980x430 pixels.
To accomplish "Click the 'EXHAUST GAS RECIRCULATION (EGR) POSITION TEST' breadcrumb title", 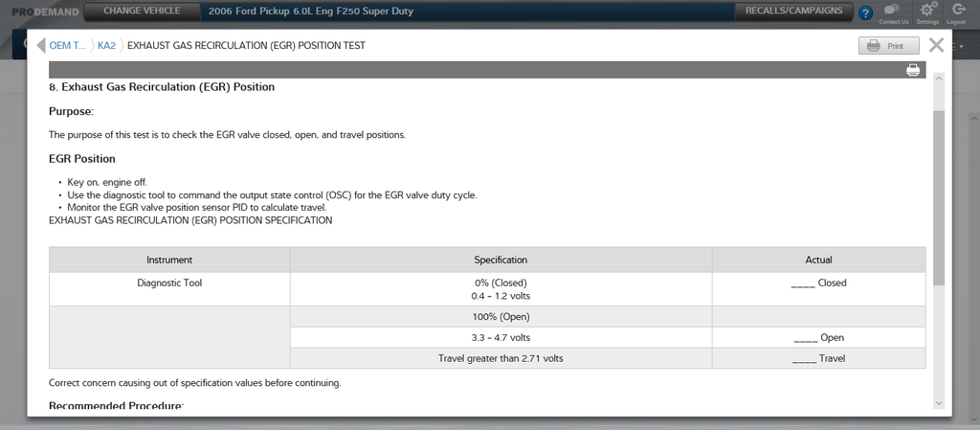I will tap(246, 46).
